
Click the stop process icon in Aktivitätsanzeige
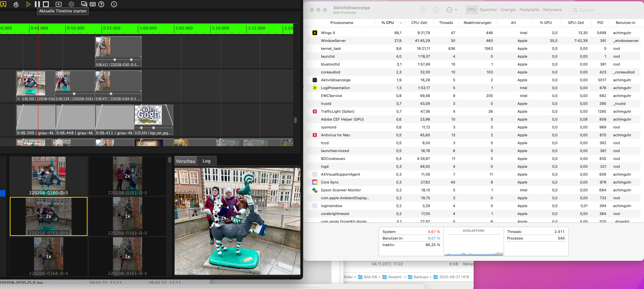(423, 10)
